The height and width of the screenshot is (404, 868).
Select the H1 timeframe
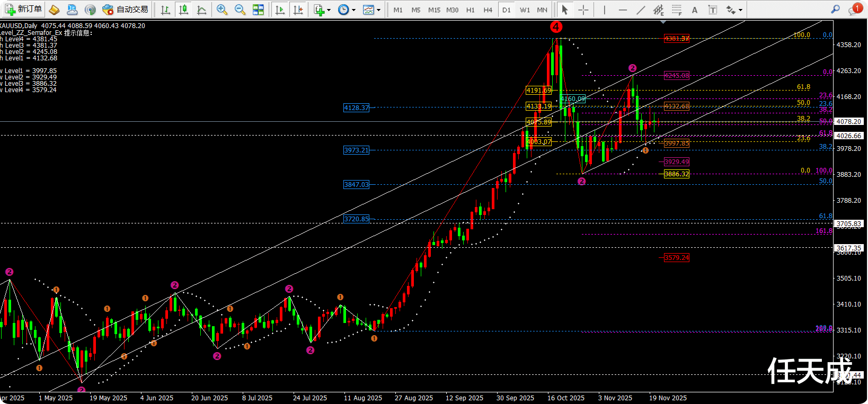pyautogui.click(x=471, y=10)
